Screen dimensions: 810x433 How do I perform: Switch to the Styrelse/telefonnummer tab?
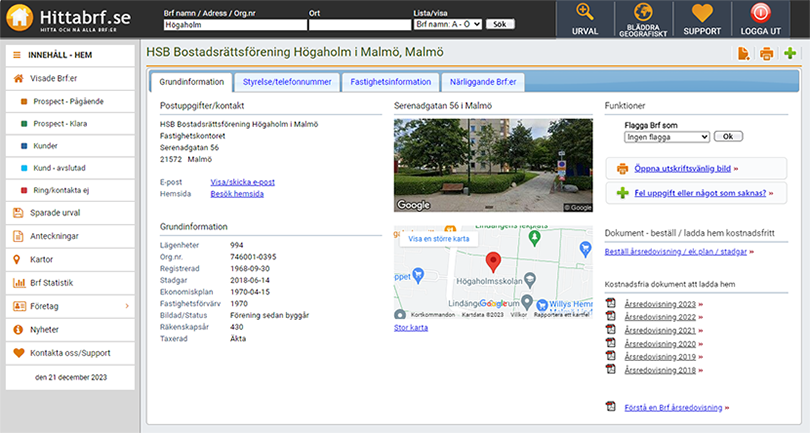click(x=286, y=82)
